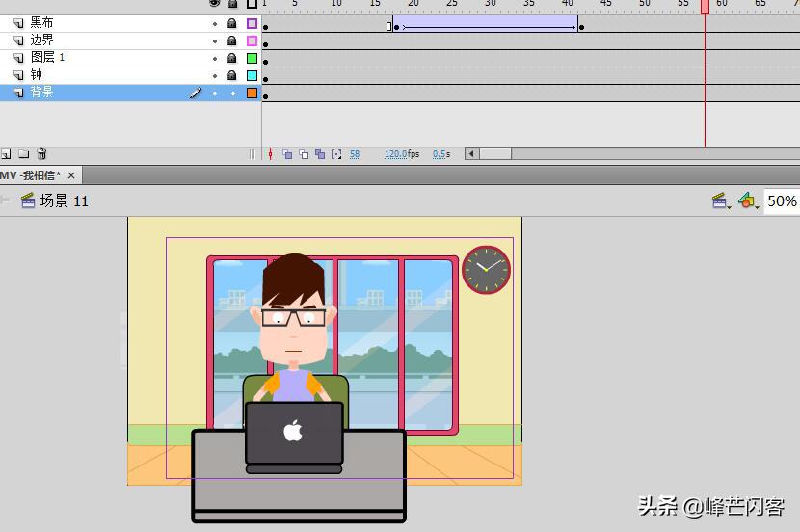Click the layer icon of 钟

pyautogui.click(x=18, y=75)
